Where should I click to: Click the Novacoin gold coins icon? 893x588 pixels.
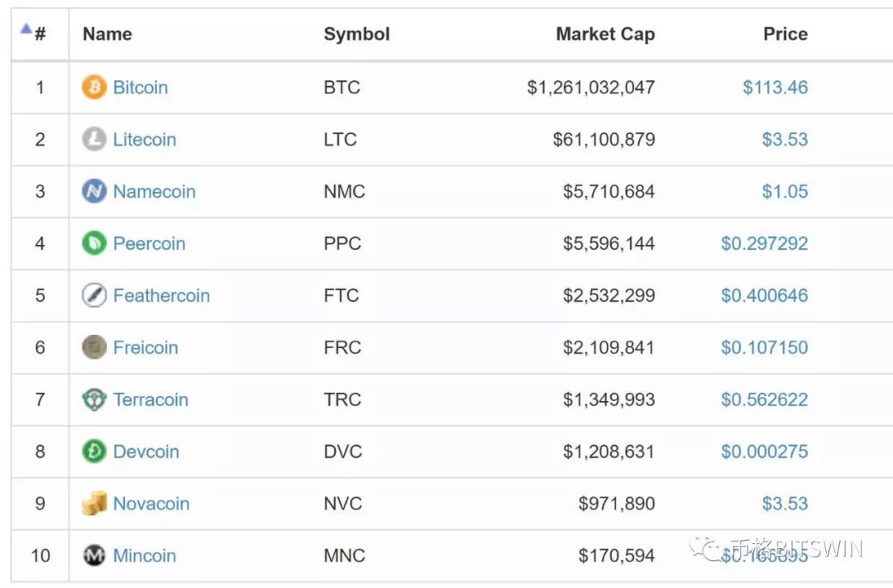(x=94, y=504)
